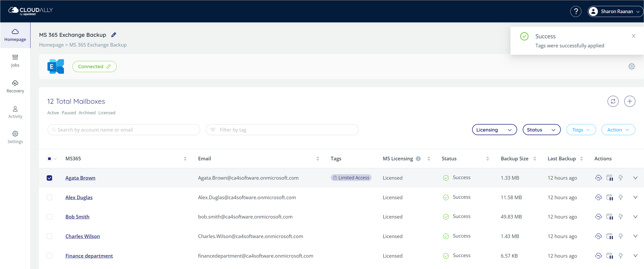Open Charles Wilson mailbox link

coord(82,236)
